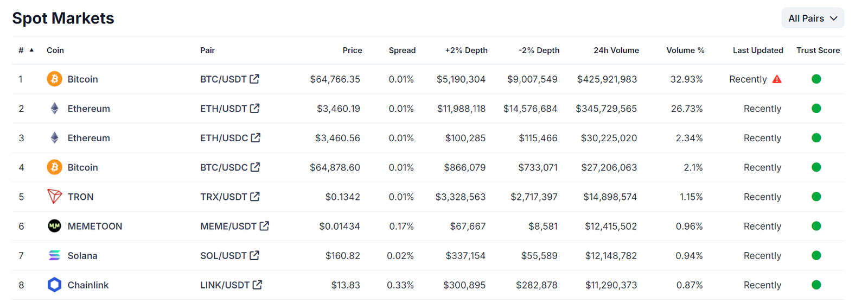This screenshot has width=868, height=302.
Task: Click the Pair column header
Action: 207,50
